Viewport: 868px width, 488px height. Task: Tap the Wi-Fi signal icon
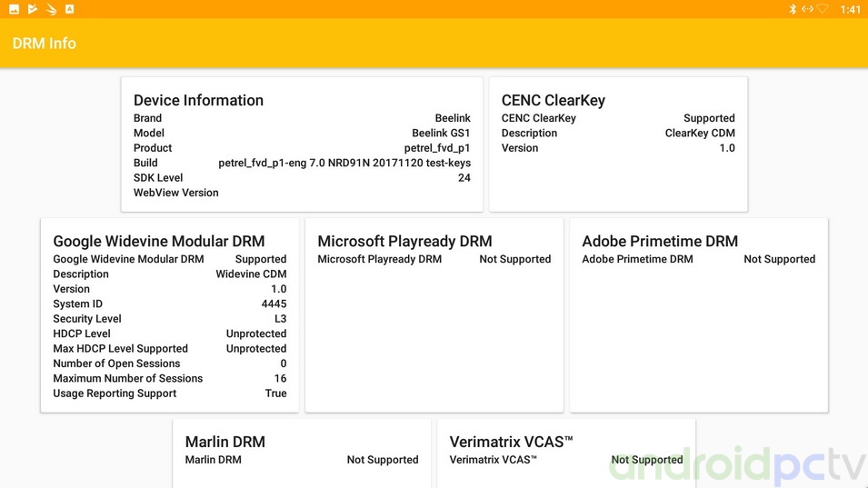coord(823,9)
